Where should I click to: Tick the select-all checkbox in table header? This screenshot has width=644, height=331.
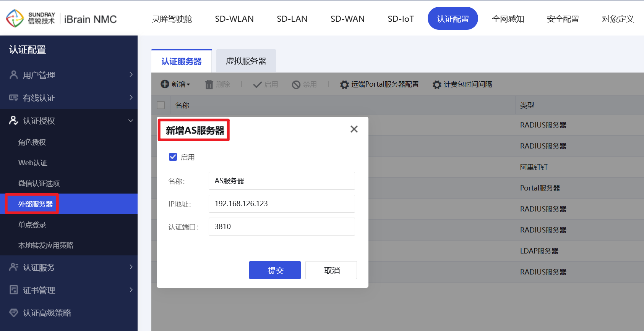[x=161, y=105]
